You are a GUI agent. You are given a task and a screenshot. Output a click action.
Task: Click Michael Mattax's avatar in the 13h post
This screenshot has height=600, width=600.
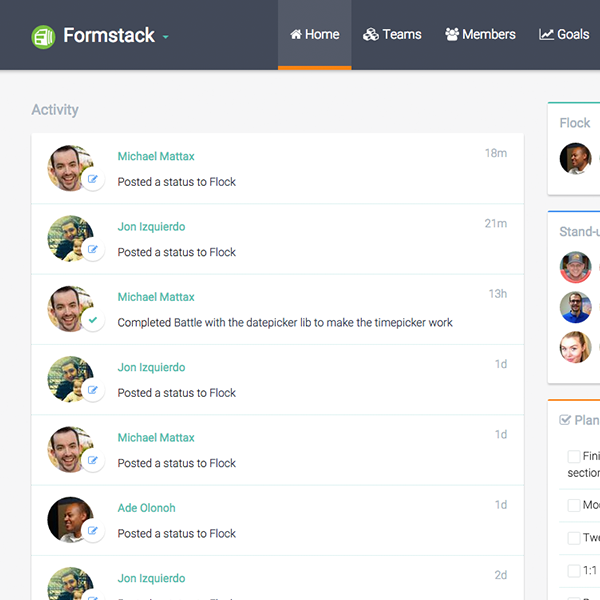[68, 308]
